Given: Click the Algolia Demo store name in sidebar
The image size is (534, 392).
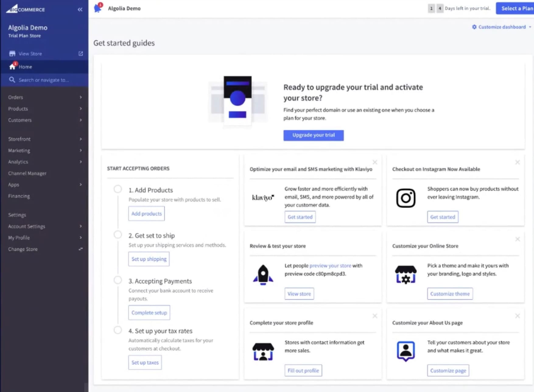Looking at the screenshot, I should (x=28, y=28).
